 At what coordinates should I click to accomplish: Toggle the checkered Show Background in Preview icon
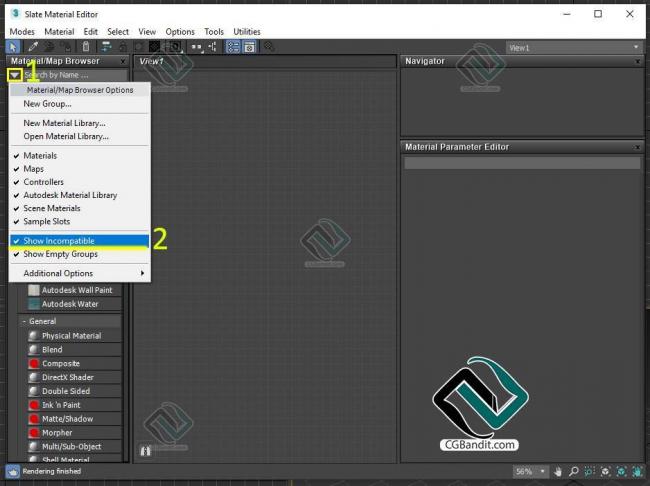point(154,47)
